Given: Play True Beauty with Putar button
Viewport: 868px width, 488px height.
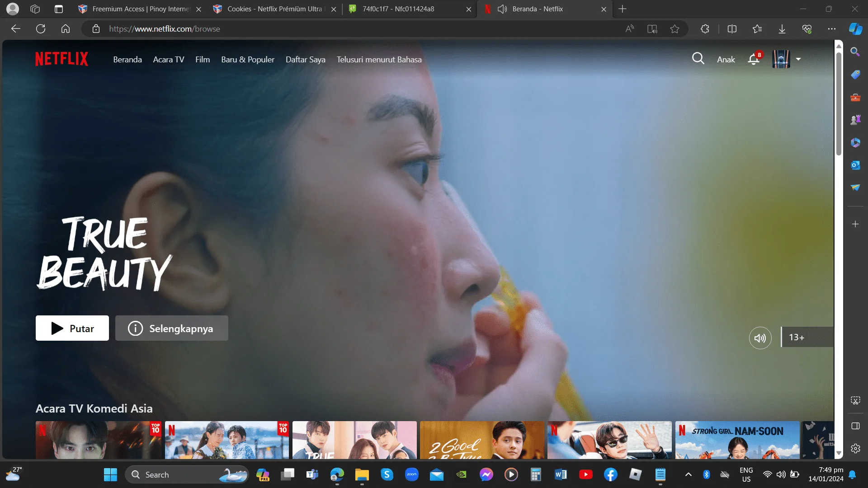Looking at the screenshot, I should coord(72,328).
